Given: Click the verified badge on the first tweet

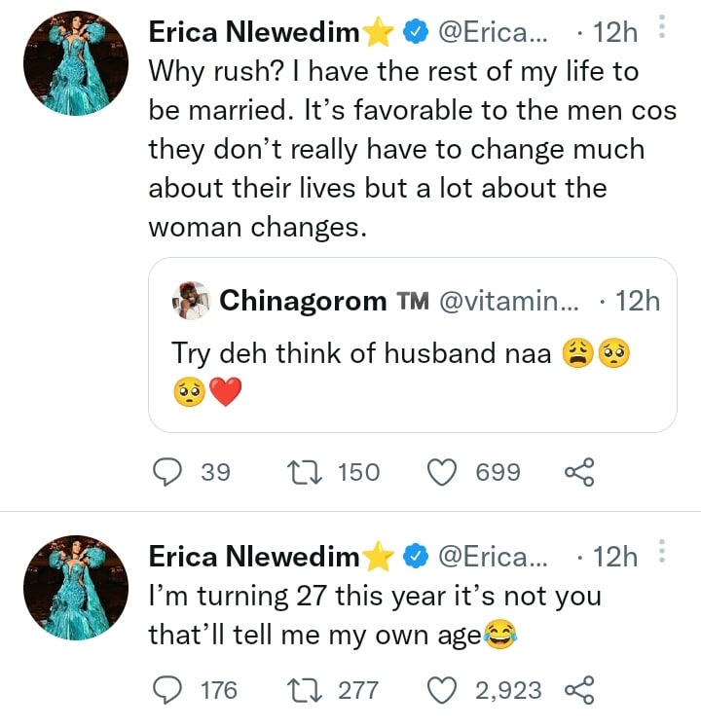Looking at the screenshot, I should point(414,32).
